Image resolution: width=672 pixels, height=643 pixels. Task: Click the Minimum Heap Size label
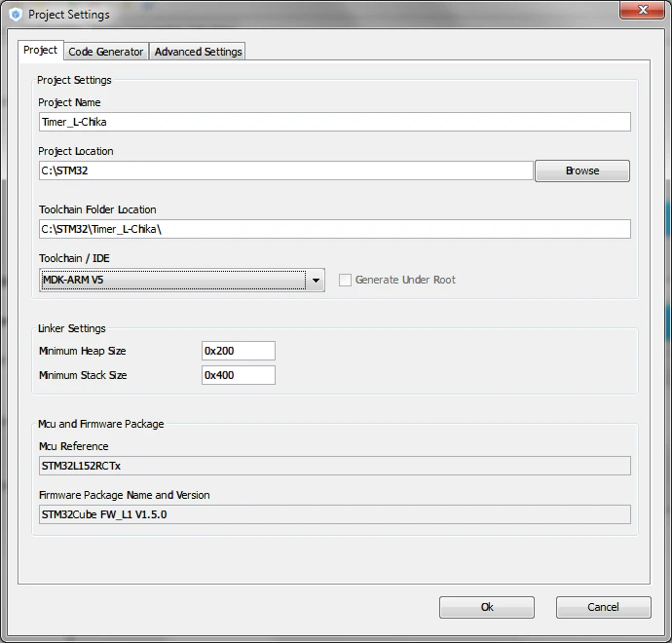pos(82,351)
